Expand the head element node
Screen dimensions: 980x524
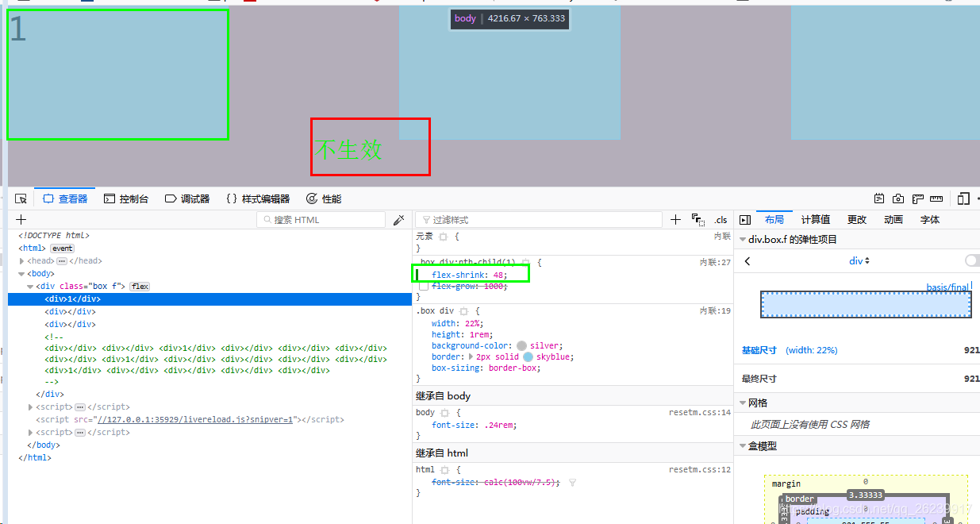point(22,261)
